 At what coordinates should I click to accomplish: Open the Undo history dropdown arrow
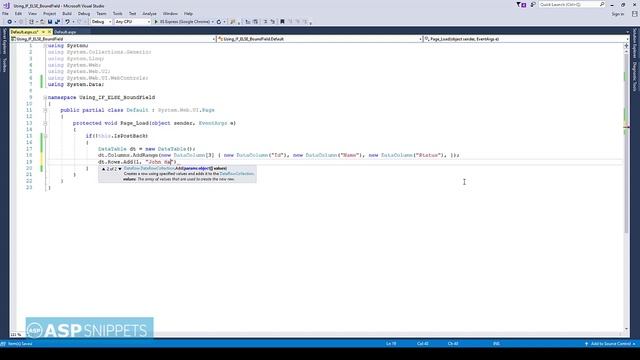point(73,22)
